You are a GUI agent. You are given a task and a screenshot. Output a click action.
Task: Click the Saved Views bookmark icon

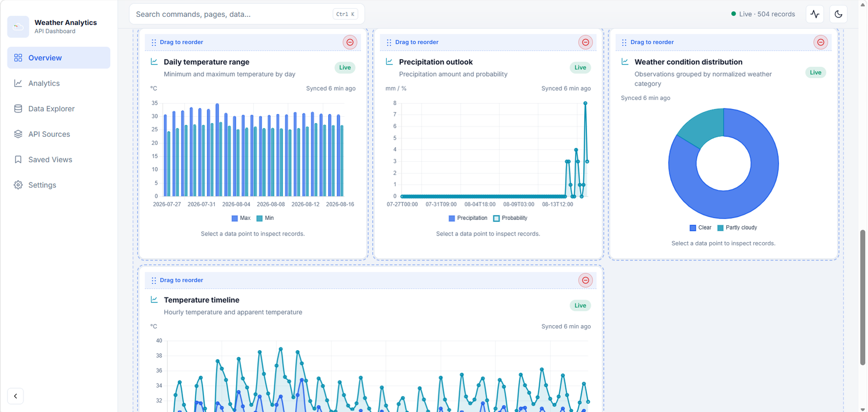(x=18, y=160)
